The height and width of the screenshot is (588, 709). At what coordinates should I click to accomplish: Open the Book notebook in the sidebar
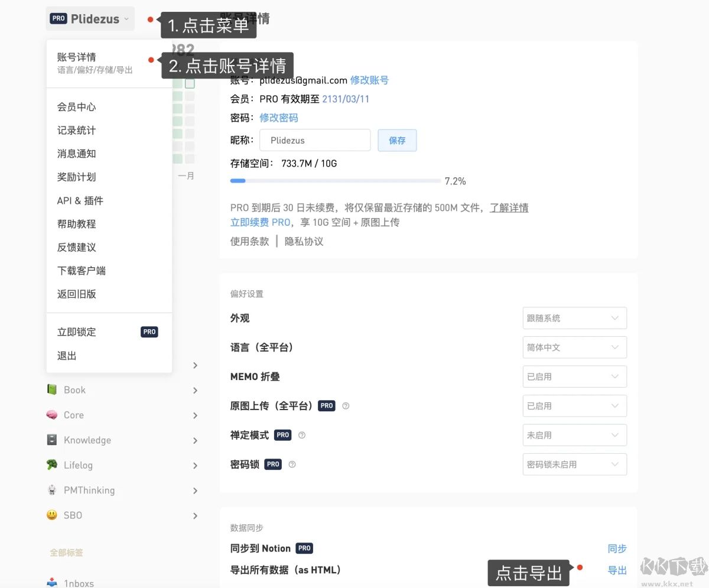click(74, 390)
